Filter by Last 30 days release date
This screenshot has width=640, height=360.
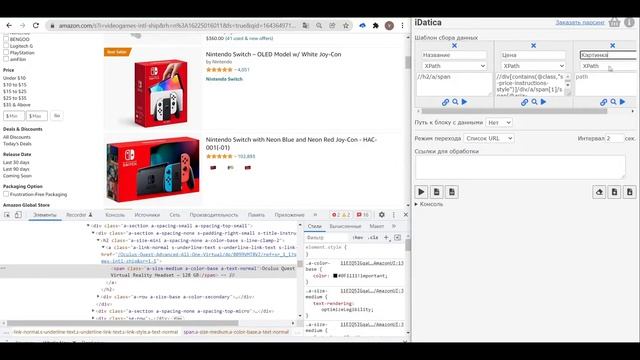(x=16, y=162)
